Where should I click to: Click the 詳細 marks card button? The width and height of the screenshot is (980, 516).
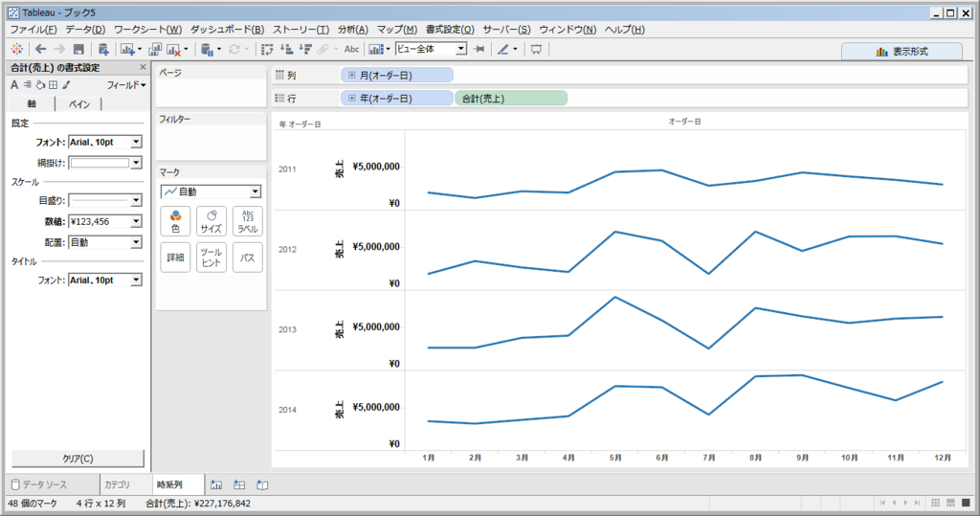(x=176, y=258)
